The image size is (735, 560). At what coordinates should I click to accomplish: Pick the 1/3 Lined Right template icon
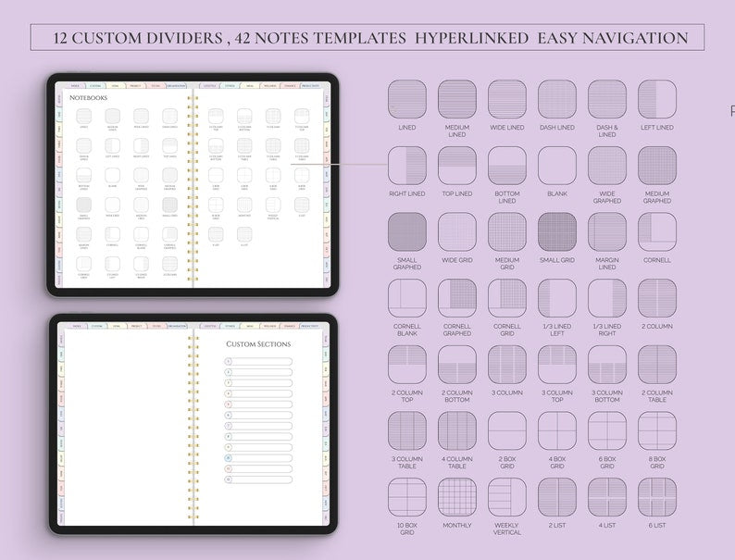click(607, 298)
